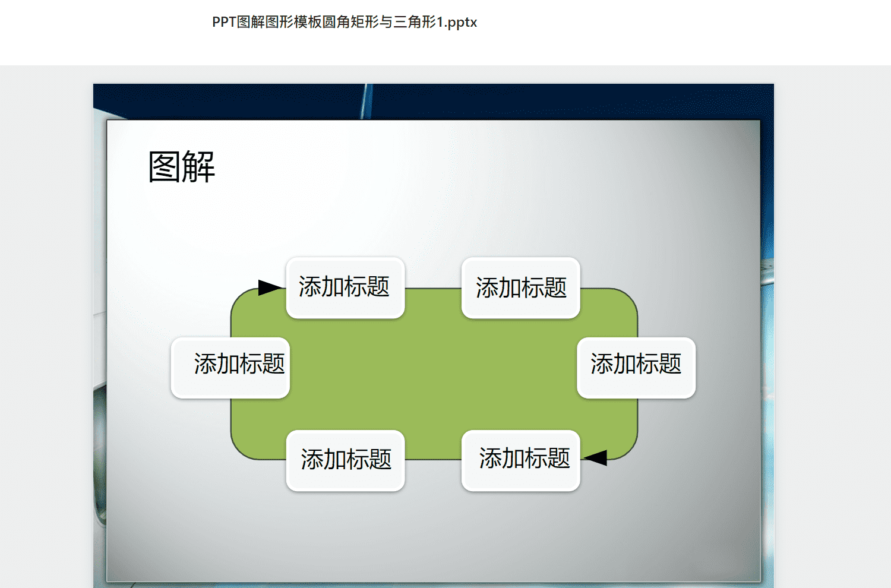Click the black arrowhead pointing left at bottom-right
This screenshot has width=891, height=588.
595,457
